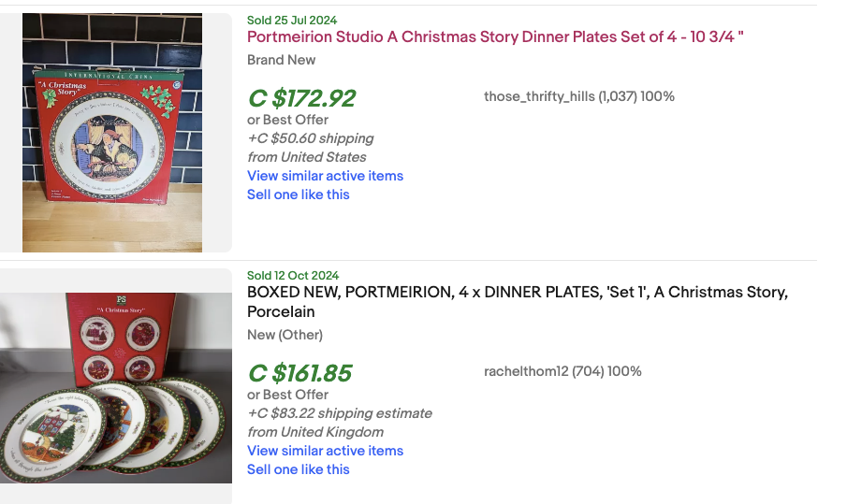Click the from United Kingdom text
Image resolution: width=847 pixels, height=504 pixels.
click(x=315, y=432)
